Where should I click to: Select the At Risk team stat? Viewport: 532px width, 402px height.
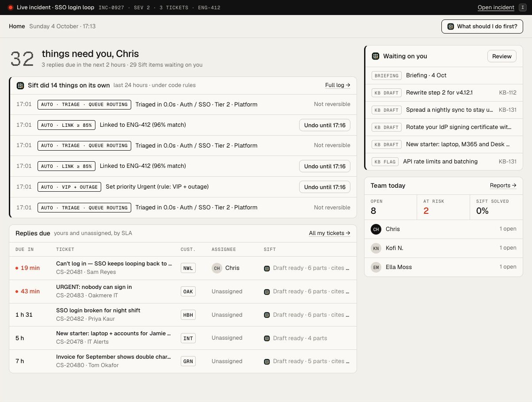[443, 207]
